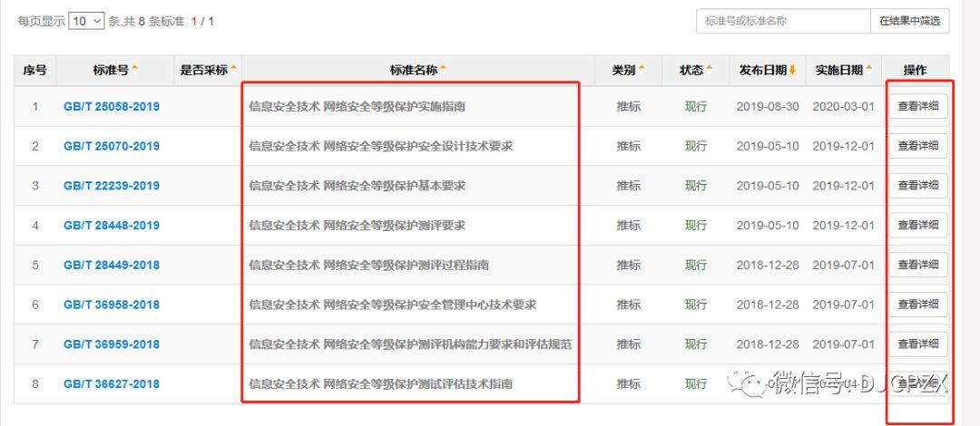This screenshot has width=980, height=426.
Task: Open the per-page count dropdown showing 10
Action: pos(86,21)
